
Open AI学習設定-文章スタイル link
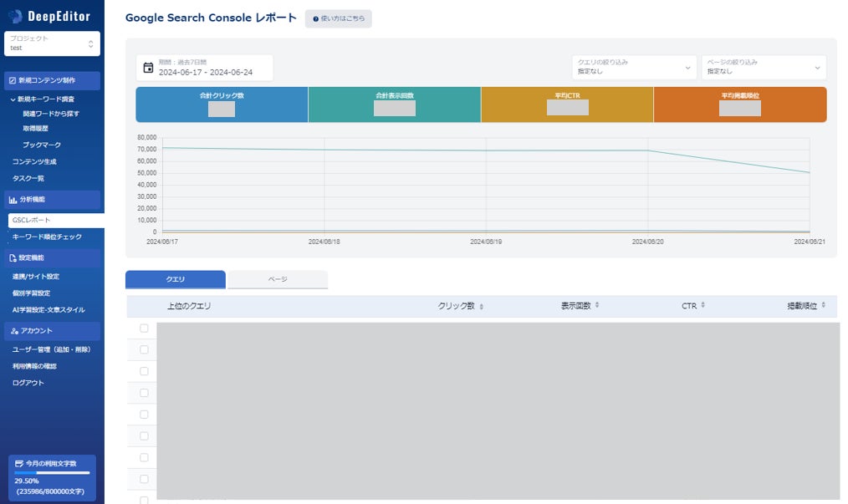point(49,310)
